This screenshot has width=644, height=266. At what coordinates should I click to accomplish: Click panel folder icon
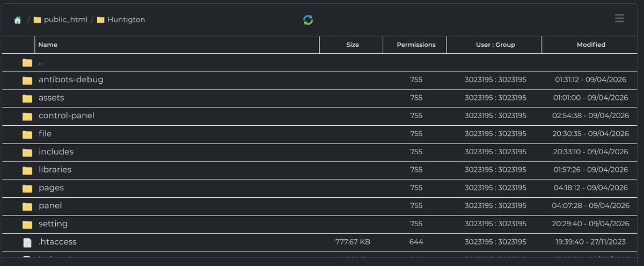[x=27, y=206]
